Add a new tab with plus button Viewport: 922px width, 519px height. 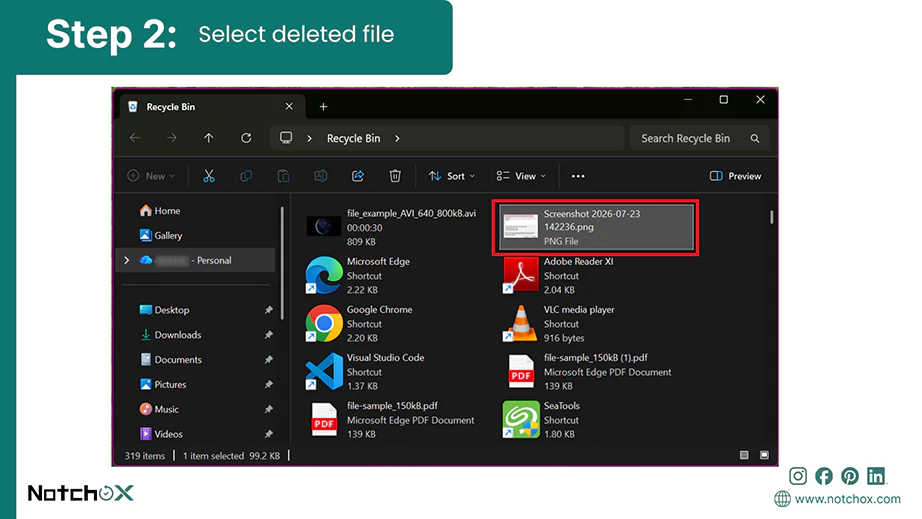click(323, 107)
